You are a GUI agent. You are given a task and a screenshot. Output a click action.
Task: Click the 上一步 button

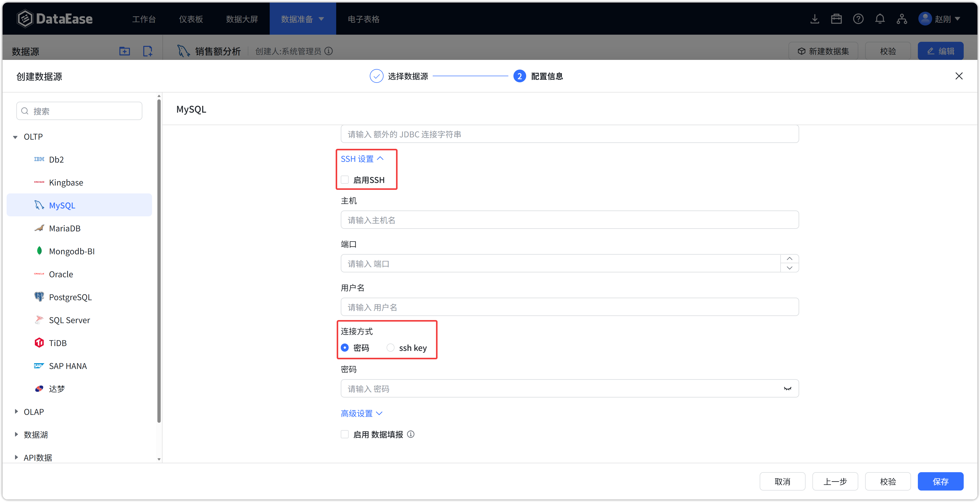pos(835,481)
